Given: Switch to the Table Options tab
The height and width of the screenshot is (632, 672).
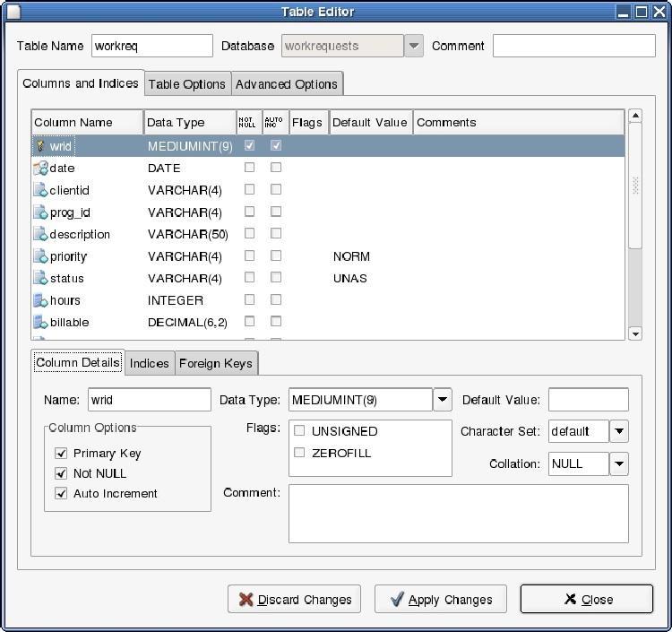Looking at the screenshot, I should [187, 84].
